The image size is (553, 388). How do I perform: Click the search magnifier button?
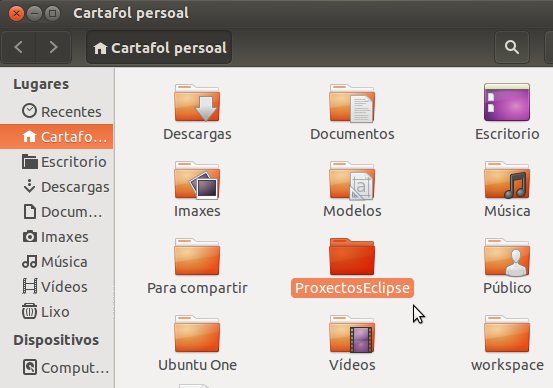pos(512,47)
